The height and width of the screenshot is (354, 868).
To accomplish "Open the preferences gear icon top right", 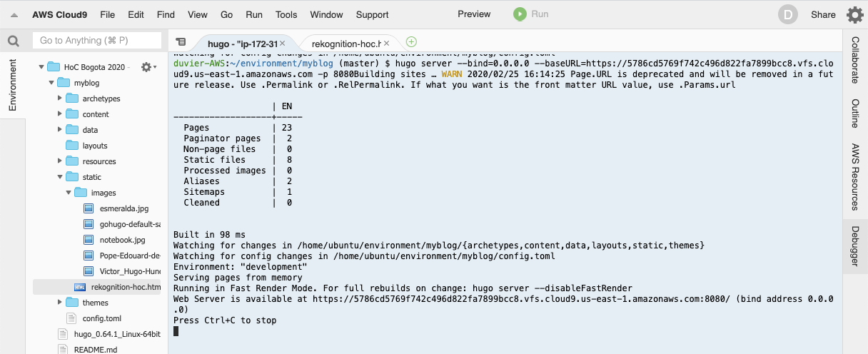I will 854,14.
